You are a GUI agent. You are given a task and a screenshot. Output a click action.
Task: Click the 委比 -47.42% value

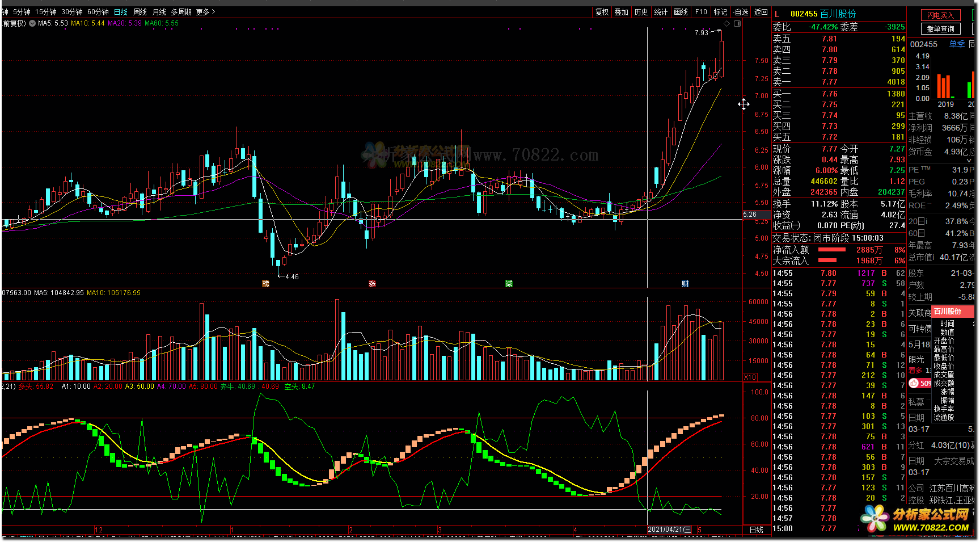point(823,27)
